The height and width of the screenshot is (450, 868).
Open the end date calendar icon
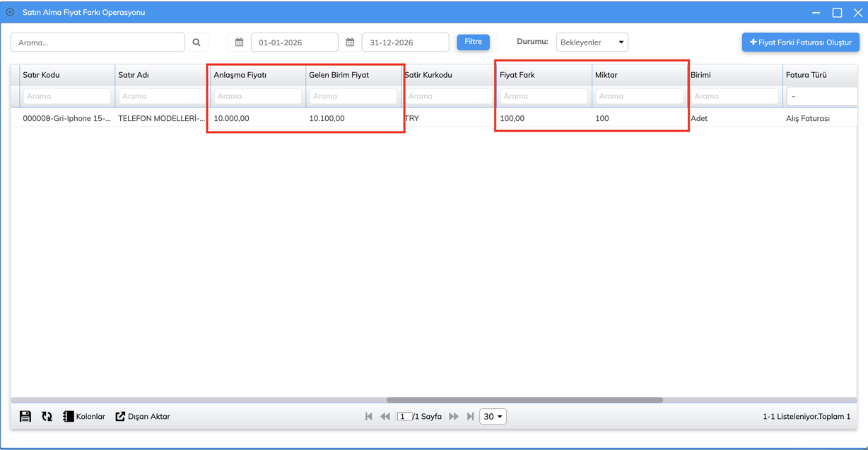point(350,42)
